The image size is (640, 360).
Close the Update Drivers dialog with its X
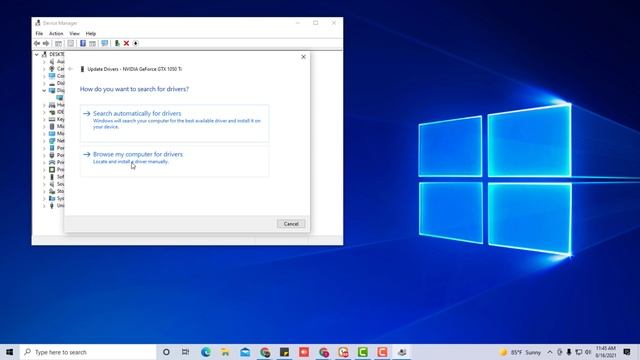pos(303,57)
